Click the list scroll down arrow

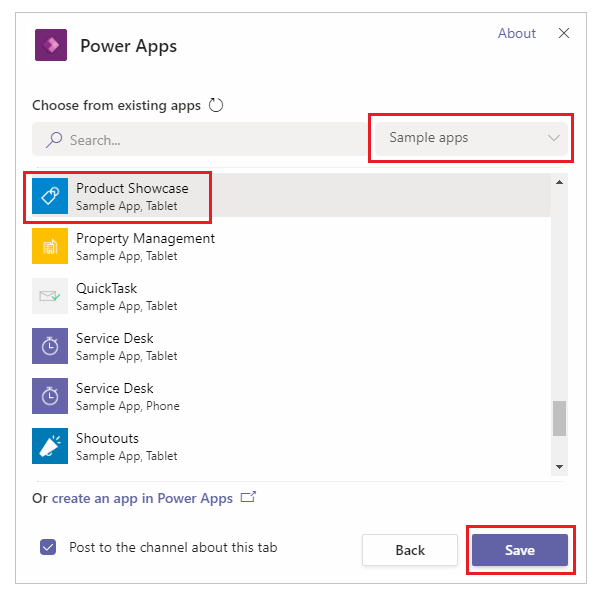coord(559,467)
